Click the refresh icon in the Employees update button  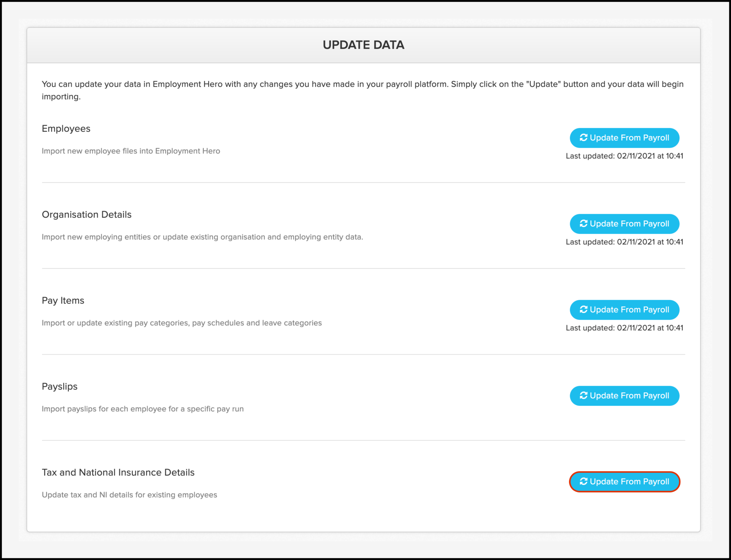coord(583,138)
